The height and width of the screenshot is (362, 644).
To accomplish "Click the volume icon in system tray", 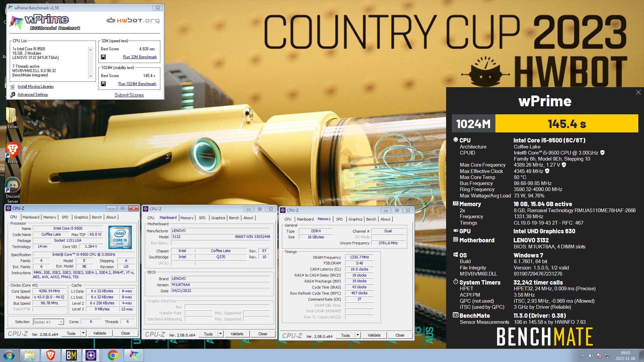I will [591, 356].
